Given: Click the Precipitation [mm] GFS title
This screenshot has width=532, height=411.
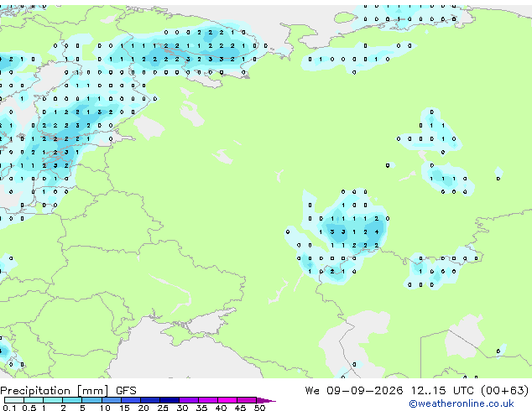Looking at the screenshot, I should 68,391.
